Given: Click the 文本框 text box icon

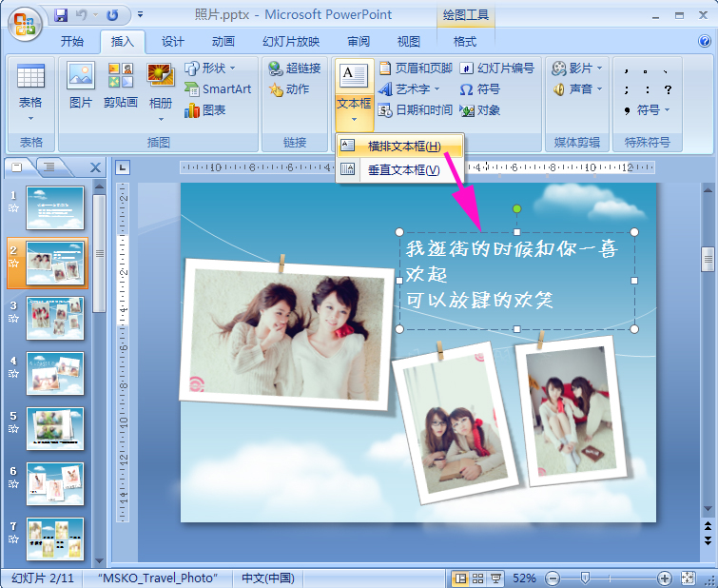Looking at the screenshot, I should click(x=354, y=76).
